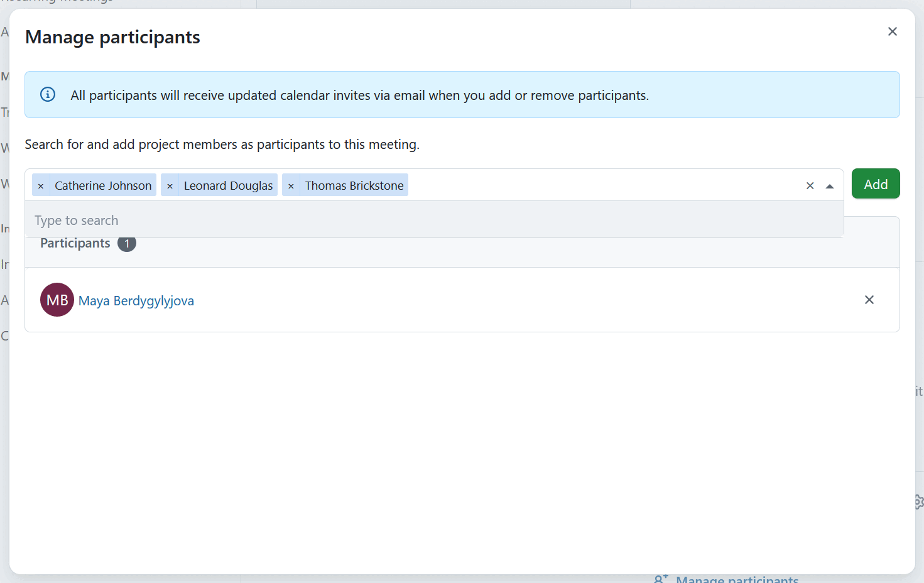924x583 pixels.
Task: Clear all selected members in the field
Action: click(810, 186)
